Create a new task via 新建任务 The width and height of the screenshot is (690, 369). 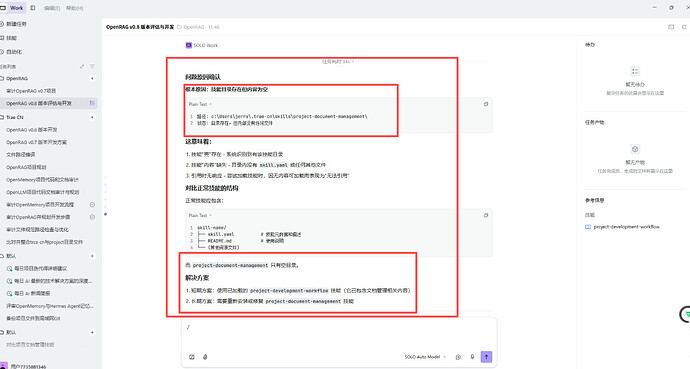(16, 24)
